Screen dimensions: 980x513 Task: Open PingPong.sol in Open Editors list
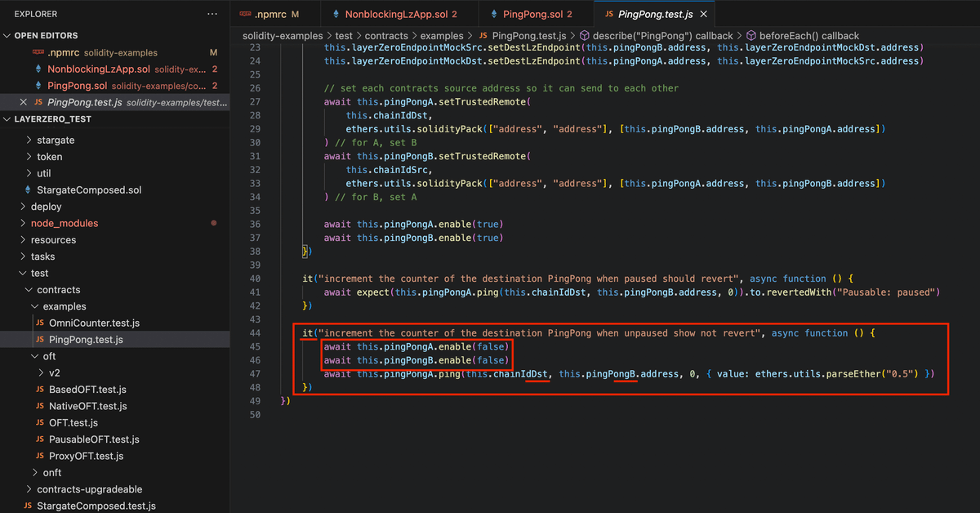point(77,86)
